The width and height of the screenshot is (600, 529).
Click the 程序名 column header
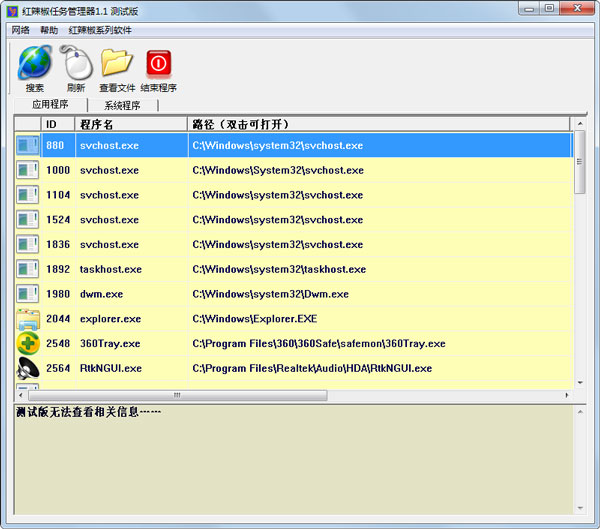click(131, 124)
